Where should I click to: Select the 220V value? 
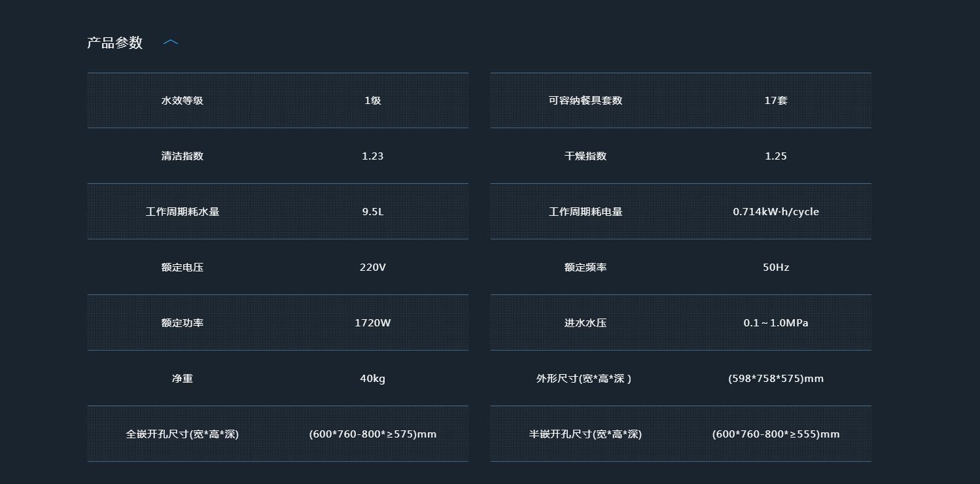[x=373, y=268]
